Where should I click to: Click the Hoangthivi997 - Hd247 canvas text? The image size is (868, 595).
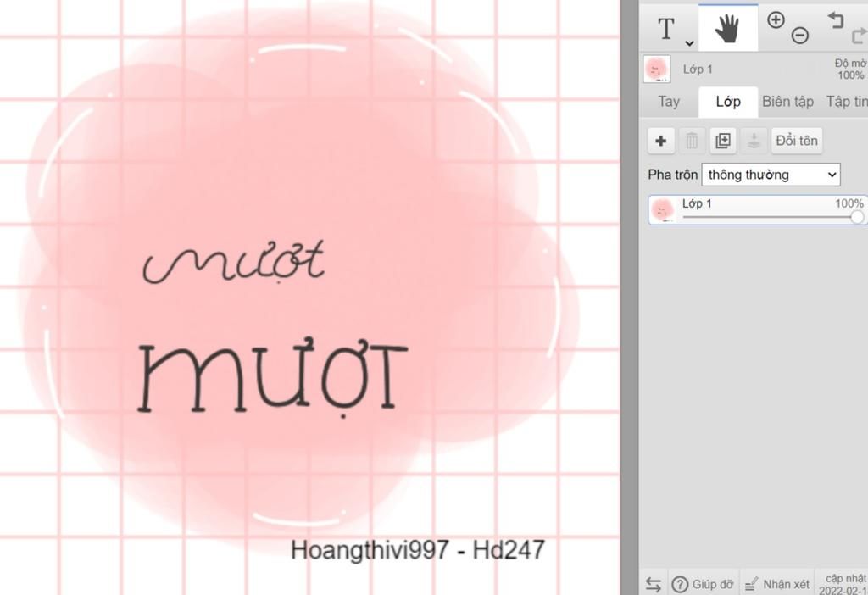pyautogui.click(x=418, y=550)
